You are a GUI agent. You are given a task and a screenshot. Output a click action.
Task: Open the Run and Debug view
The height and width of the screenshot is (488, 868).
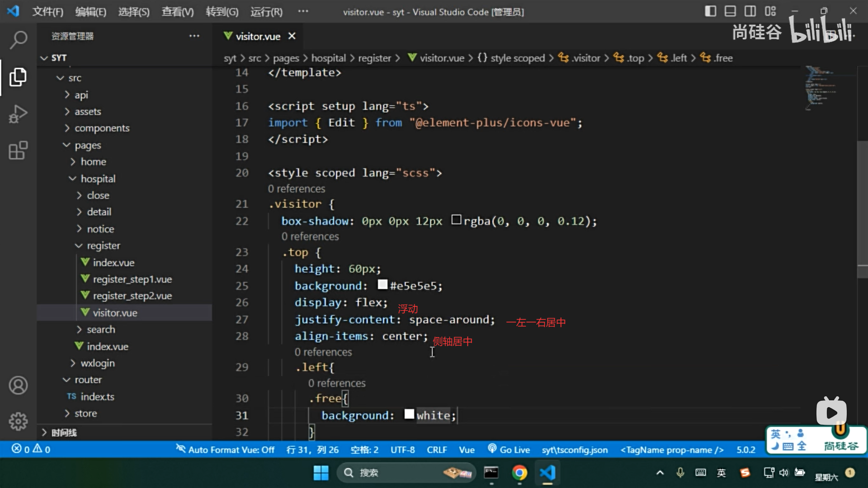(18, 113)
